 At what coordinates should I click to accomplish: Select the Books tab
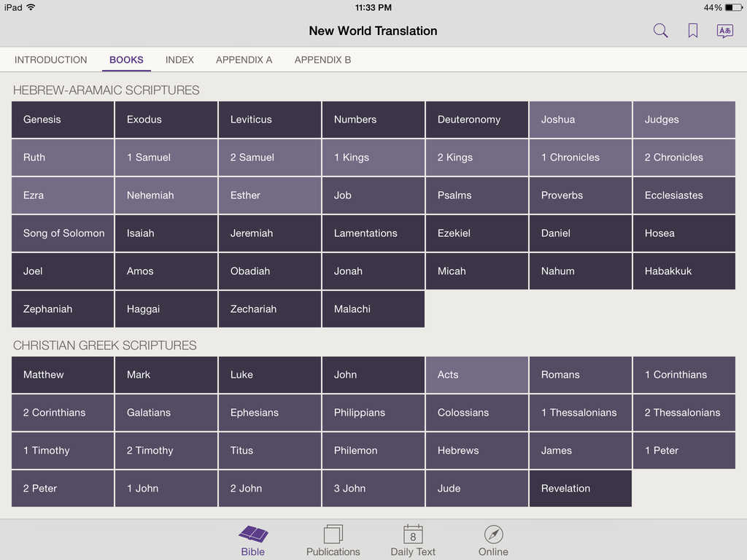126,60
